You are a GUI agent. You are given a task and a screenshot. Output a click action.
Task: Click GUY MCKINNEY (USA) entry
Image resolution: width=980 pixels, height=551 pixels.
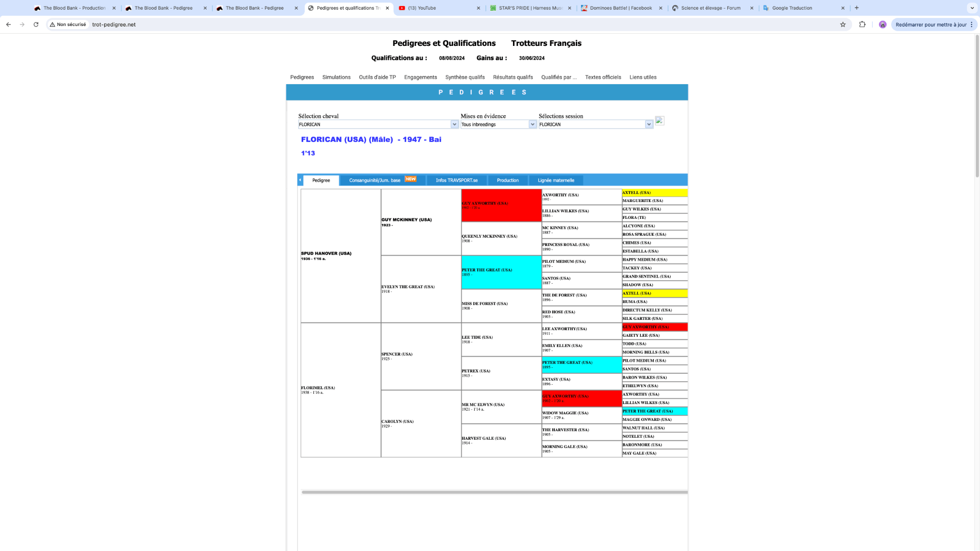coord(406,220)
